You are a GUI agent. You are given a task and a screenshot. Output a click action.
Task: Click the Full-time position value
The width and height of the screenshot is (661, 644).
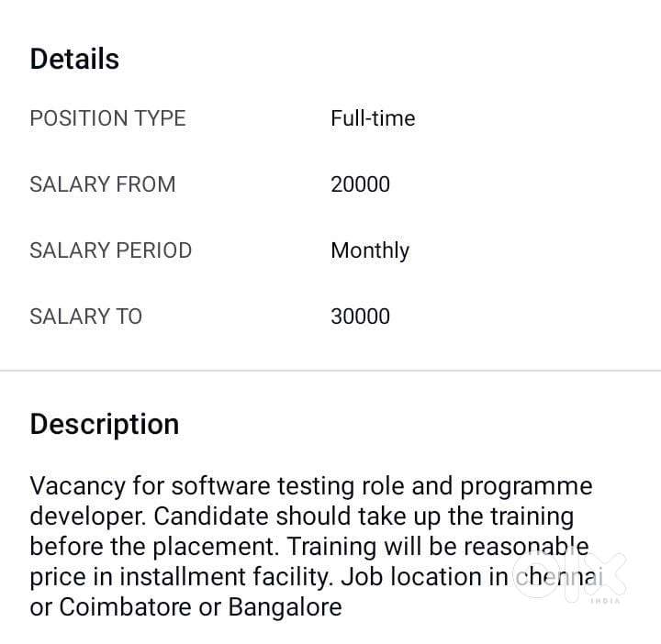pos(373,118)
